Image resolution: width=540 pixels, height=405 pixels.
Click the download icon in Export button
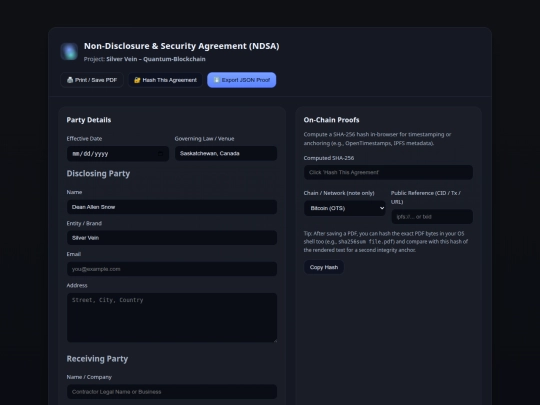tap(216, 80)
